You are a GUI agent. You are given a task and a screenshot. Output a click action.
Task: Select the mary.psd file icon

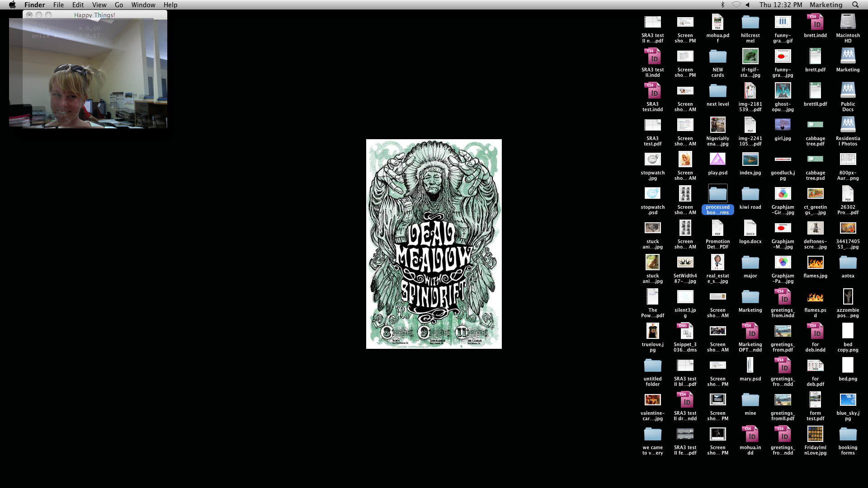(750, 366)
